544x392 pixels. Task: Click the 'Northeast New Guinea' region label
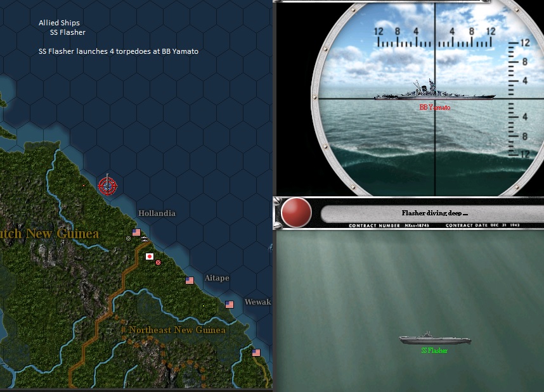coord(177,329)
